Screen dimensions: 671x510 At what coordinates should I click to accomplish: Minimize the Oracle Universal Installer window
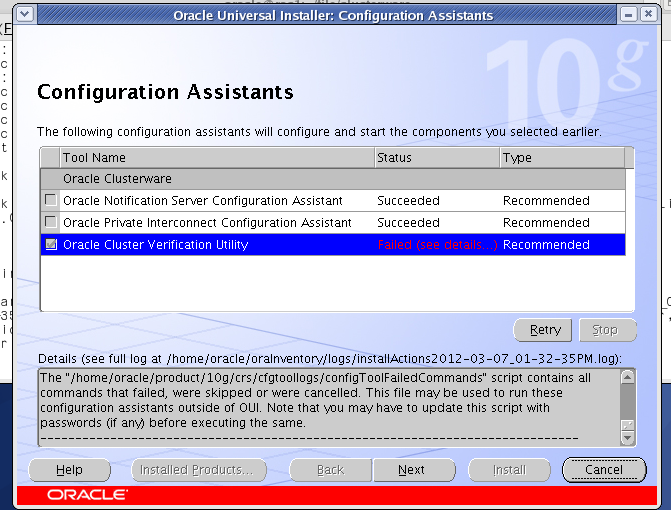click(628, 15)
